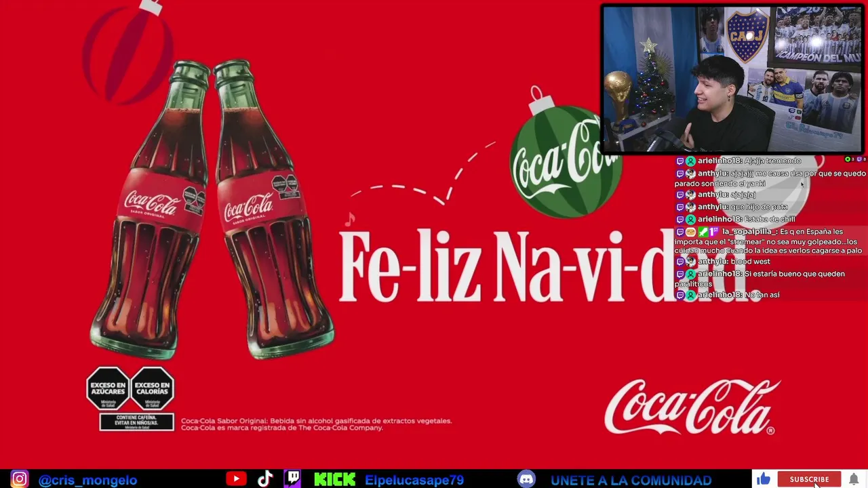This screenshot has height=488, width=868.
Task: Click the 'Fe-liz Na-vi-d' headline text
Action: pyautogui.click(x=507, y=266)
